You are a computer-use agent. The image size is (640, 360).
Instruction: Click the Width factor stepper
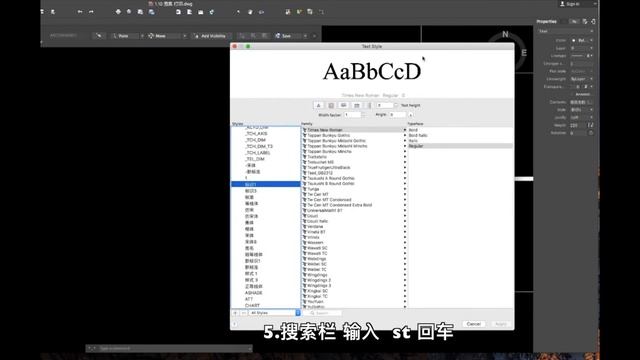click(x=363, y=115)
